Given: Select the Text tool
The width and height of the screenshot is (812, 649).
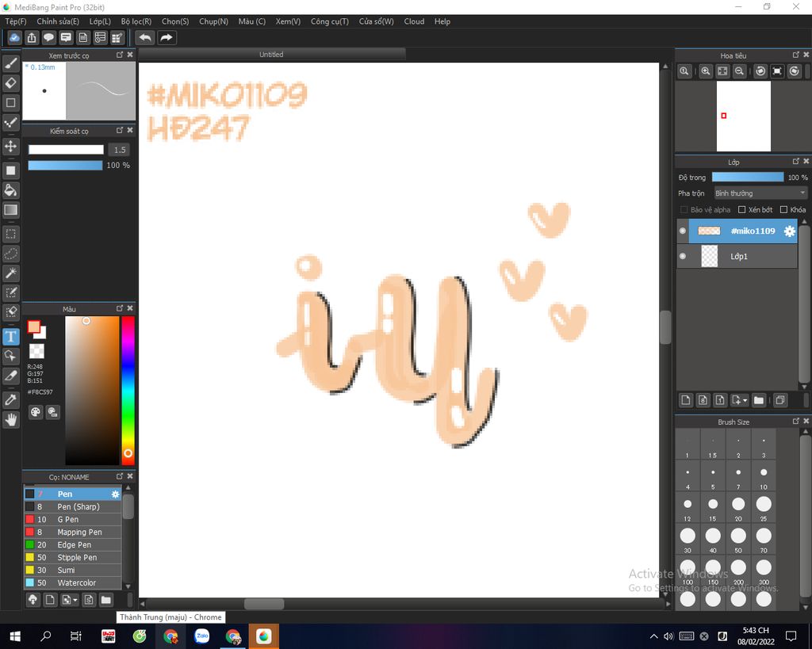Looking at the screenshot, I should (10, 337).
